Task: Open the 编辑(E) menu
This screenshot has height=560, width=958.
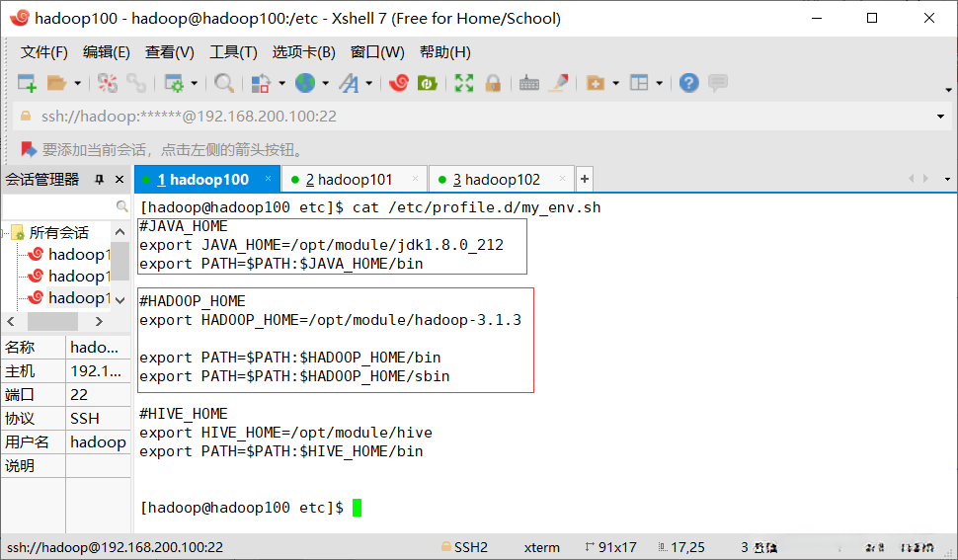Action: point(107,52)
